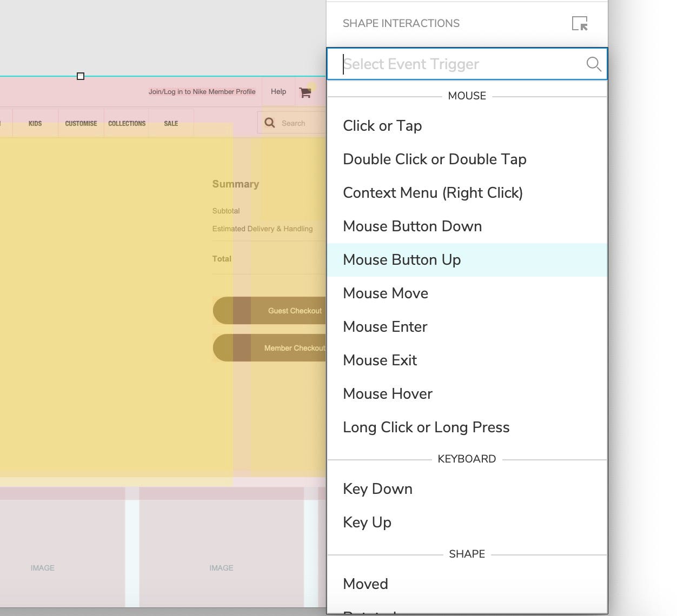677x616 pixels.
Task: Choose the highlighted Mouse Button Up event
Action: [x=467, y=259]
